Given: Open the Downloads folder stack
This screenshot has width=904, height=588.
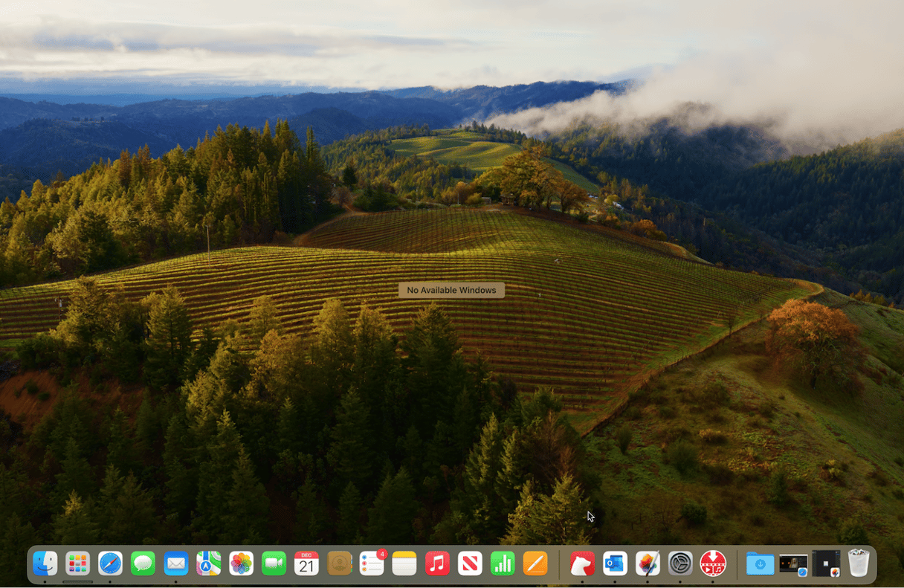Looking at the screenshot, I should pyautogui.click(x=760, y=563).
